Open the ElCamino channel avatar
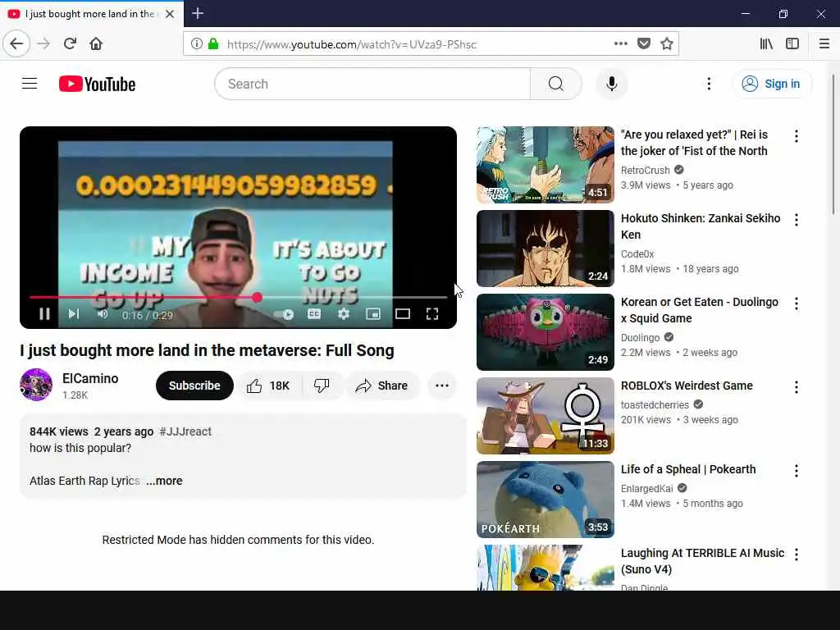This screenshot has width=840, height=630. 36,385
